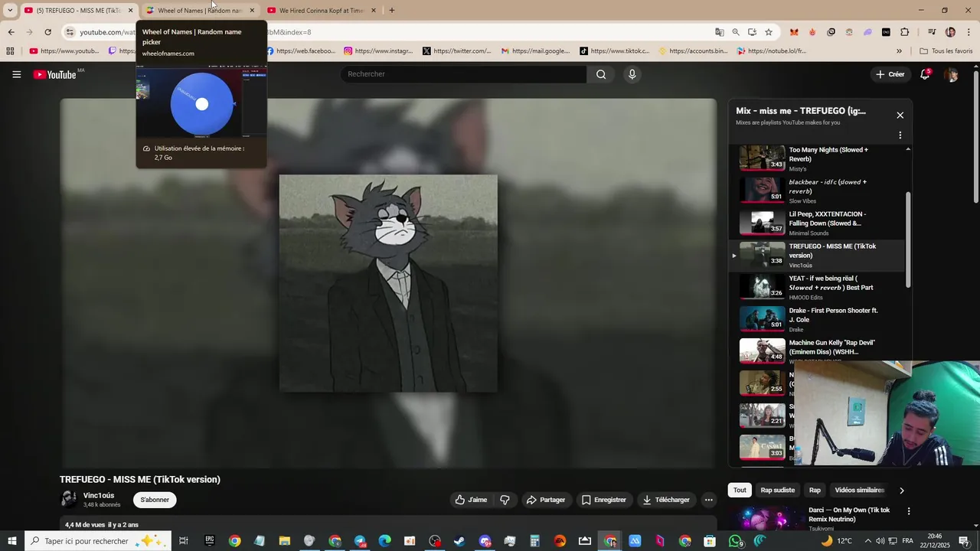Show more bookmarks chevron

(899, 51)
